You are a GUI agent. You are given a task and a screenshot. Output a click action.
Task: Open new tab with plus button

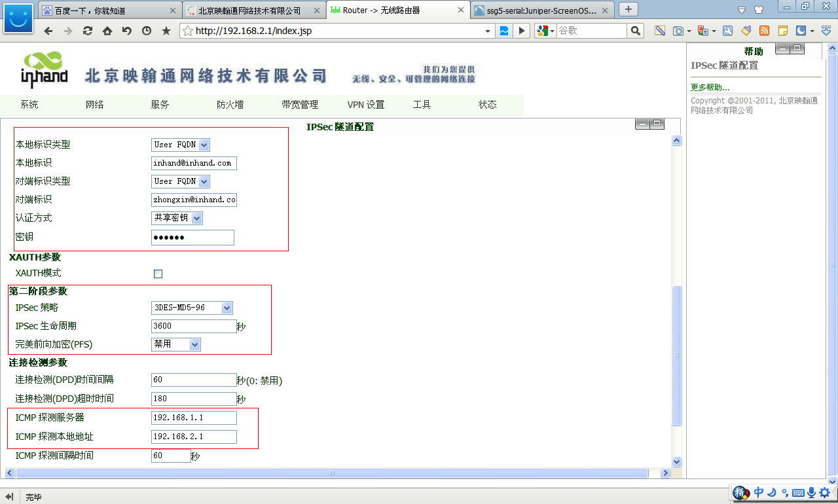628,9
